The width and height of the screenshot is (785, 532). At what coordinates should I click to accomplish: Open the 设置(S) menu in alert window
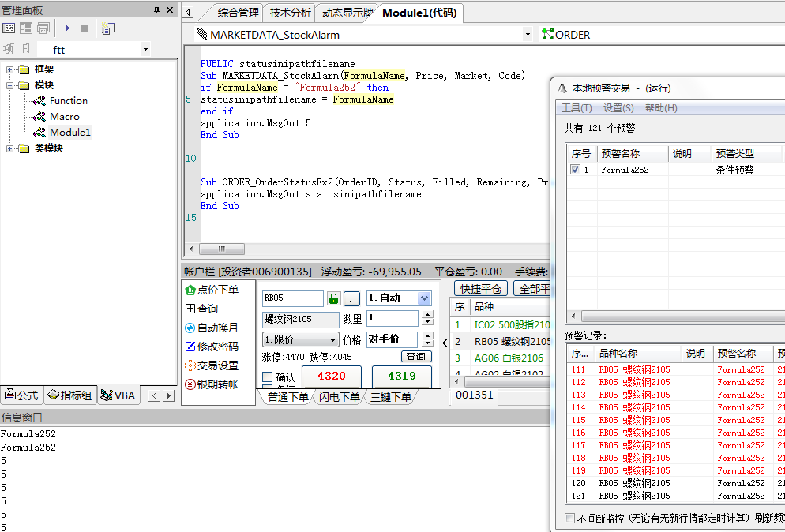(618, 108)
